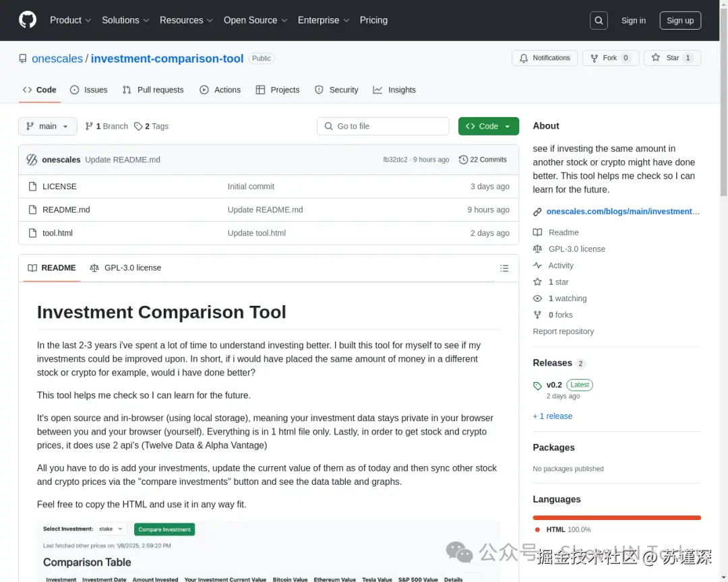Open the LICENSE file

pyautogui.click(x=59, y=187)
